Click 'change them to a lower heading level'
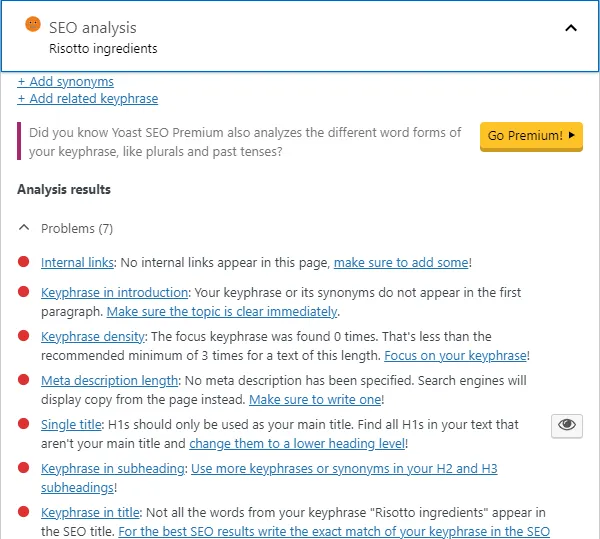The width and height of the screenshot is (600, 539). coord(297,443)
